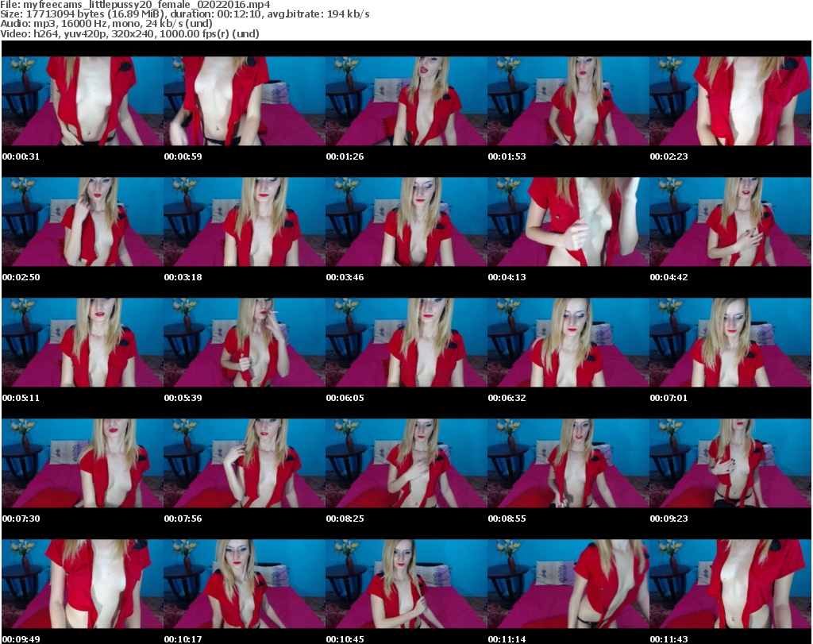813x644 pixels.
Task: Click the timestamp label 00:06:05
Action: point(345,398)
